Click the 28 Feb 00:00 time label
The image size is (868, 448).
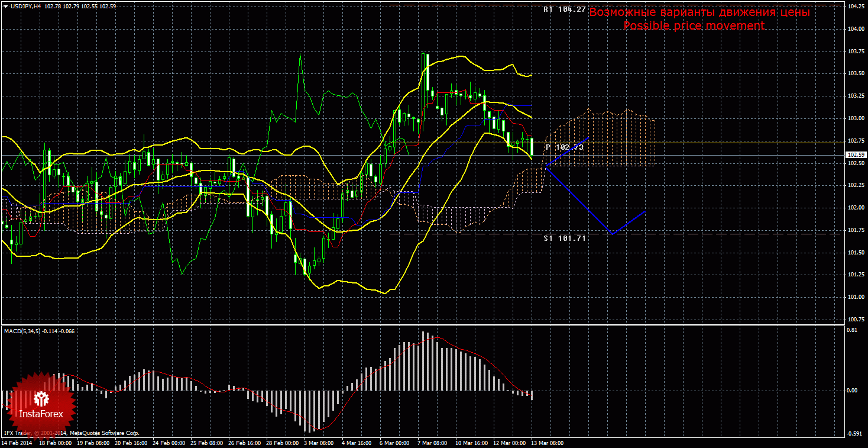(283, 443)
